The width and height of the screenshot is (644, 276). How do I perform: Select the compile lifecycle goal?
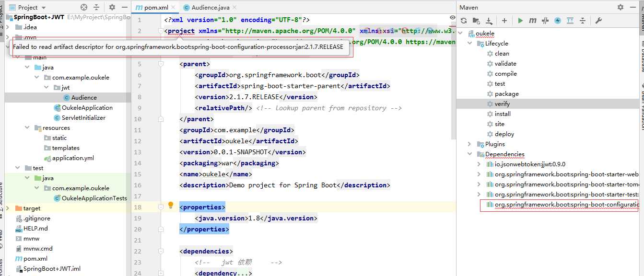(x=505, y=74)
